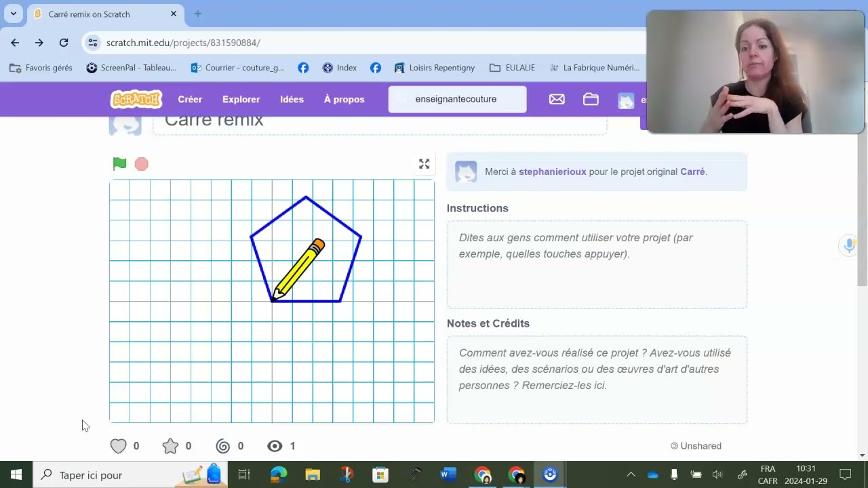Click the project author avatar thumbnail
Viewport: 868px width, 488px height.
125,125
